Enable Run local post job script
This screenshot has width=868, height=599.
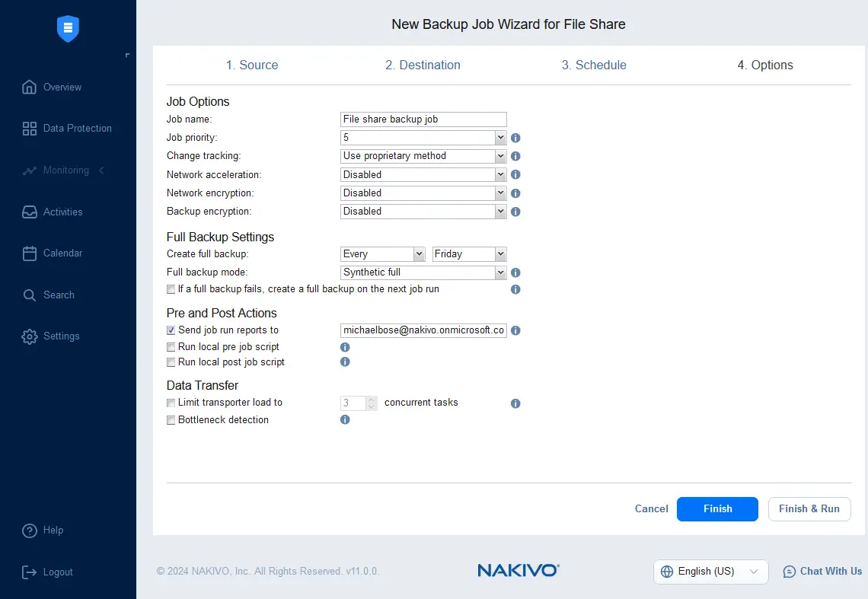[171, 362]
